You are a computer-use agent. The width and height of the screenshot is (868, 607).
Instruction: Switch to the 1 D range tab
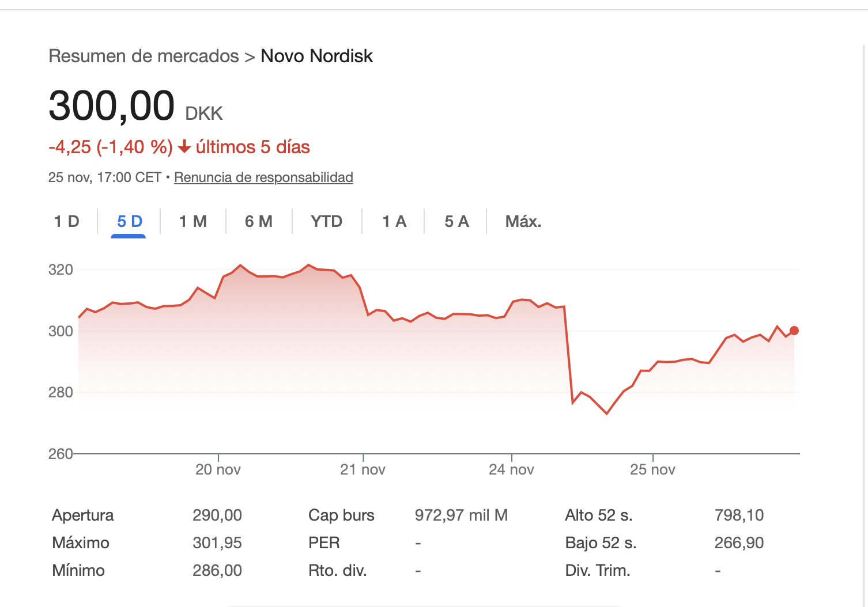(x=67, y=221)
